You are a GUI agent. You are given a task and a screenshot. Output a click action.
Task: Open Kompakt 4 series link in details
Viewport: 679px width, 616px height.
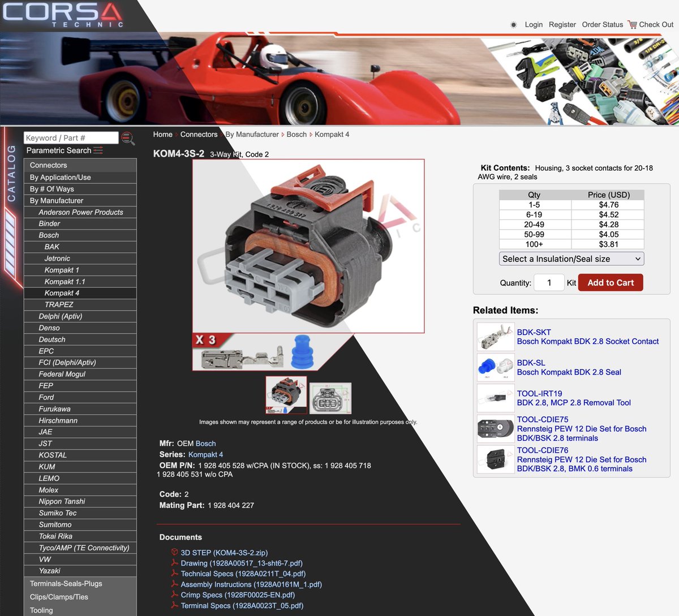205,454
